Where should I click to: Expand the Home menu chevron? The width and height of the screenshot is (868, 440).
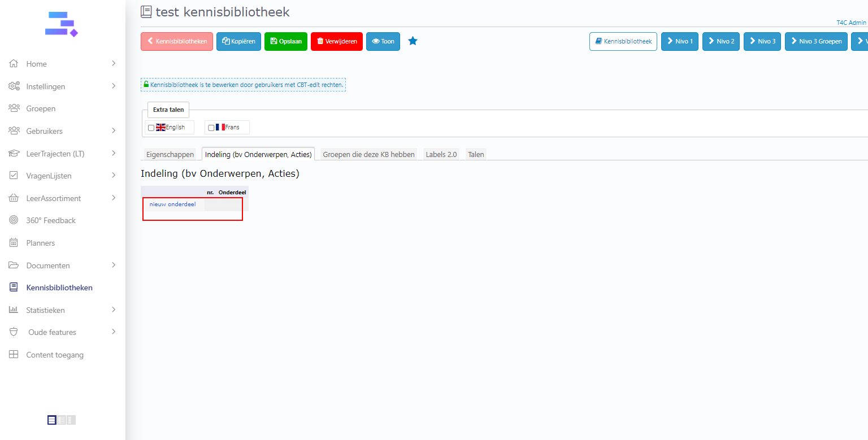[113, 64]
